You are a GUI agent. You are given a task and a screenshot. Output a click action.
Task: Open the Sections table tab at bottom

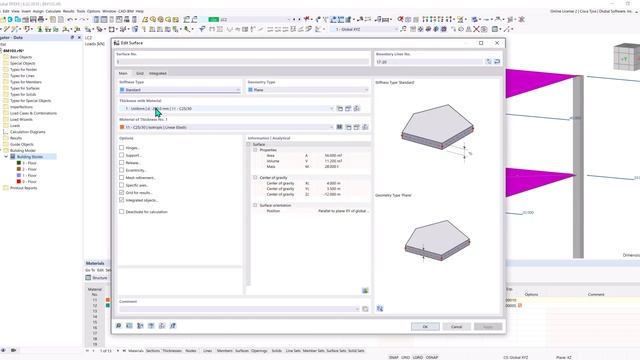tap(153, 351)
